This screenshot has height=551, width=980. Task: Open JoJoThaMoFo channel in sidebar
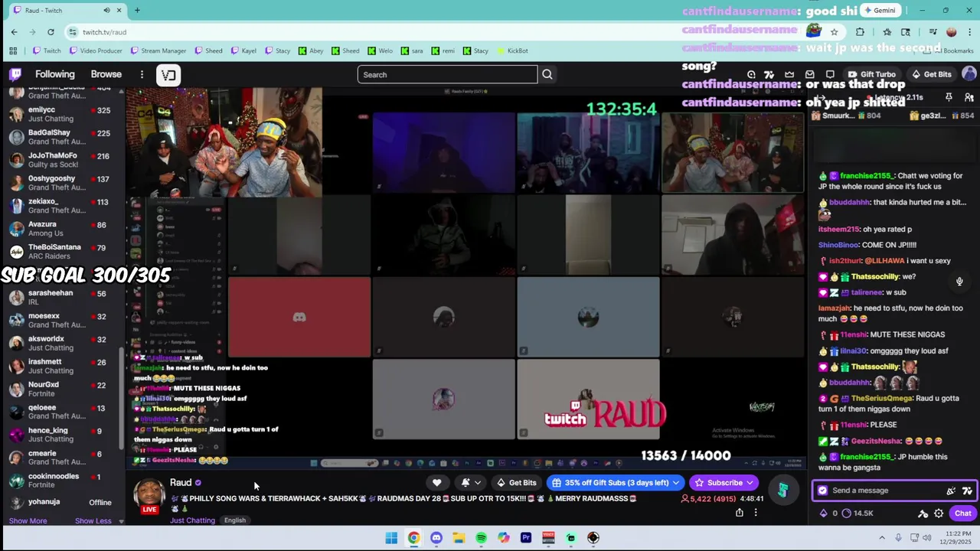coord(63,160)
